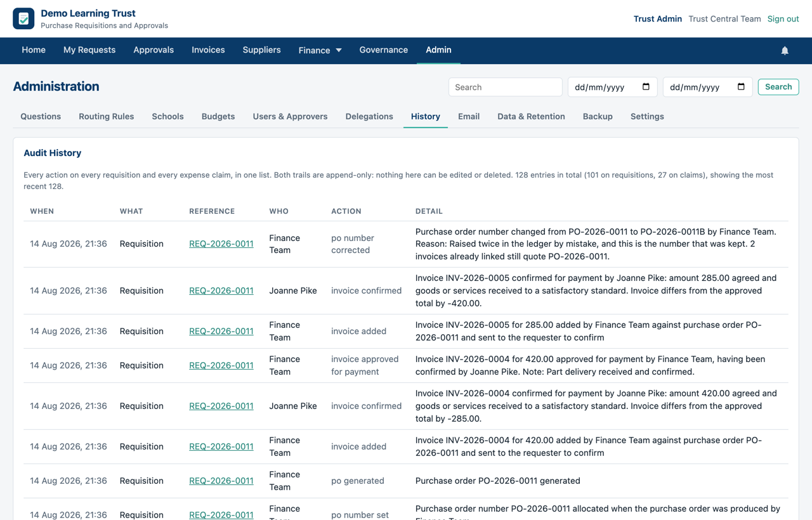Screen dimensions: 812x520
Task: Switch to the Questions tab
Action: 41,117
